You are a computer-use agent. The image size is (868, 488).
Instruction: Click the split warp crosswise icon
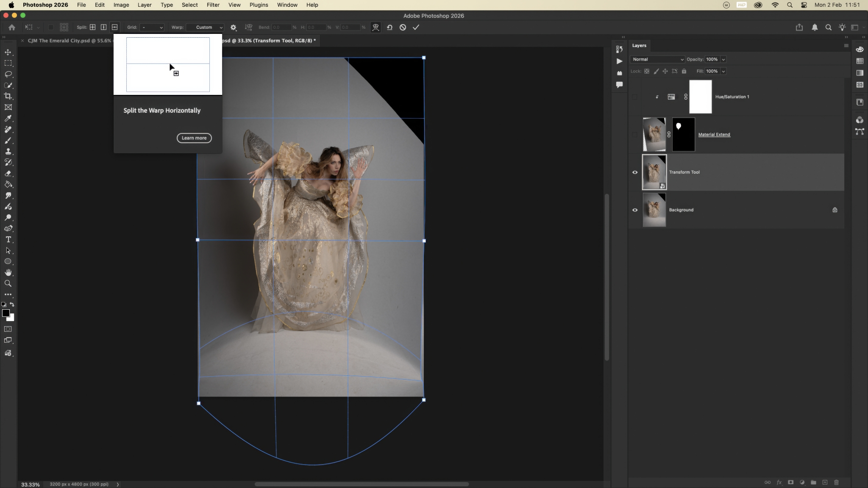[92, 27]
